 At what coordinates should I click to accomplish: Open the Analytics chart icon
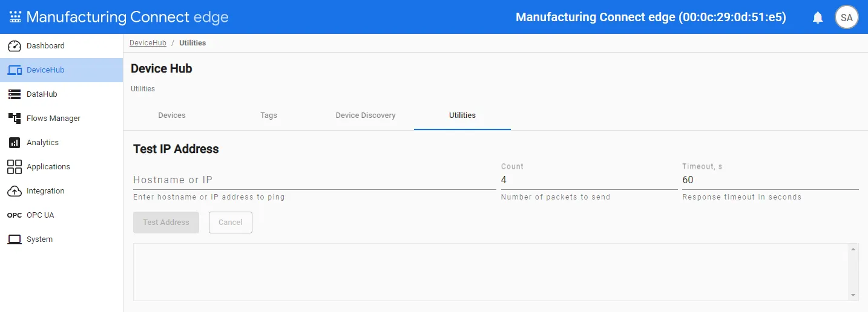tap(15, 143)
